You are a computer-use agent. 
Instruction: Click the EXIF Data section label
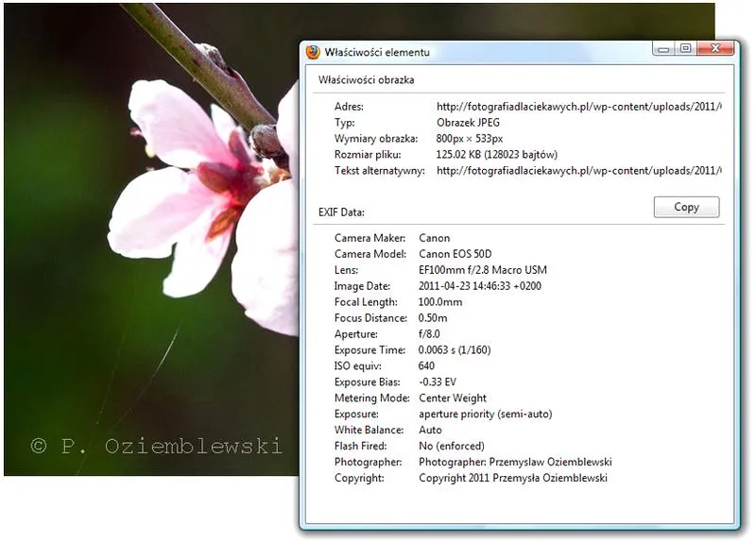pos(341,212)
